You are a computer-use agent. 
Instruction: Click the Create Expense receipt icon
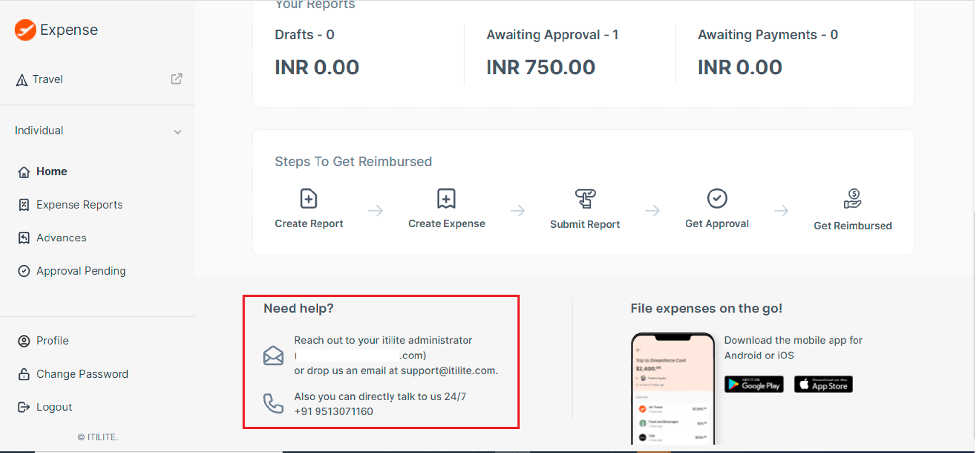pyautogui.click(x=446, y=198)
